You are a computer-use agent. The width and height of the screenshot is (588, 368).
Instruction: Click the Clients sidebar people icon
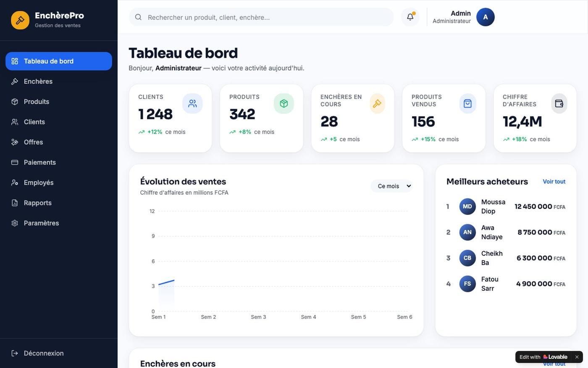click(x=15, y=122)
